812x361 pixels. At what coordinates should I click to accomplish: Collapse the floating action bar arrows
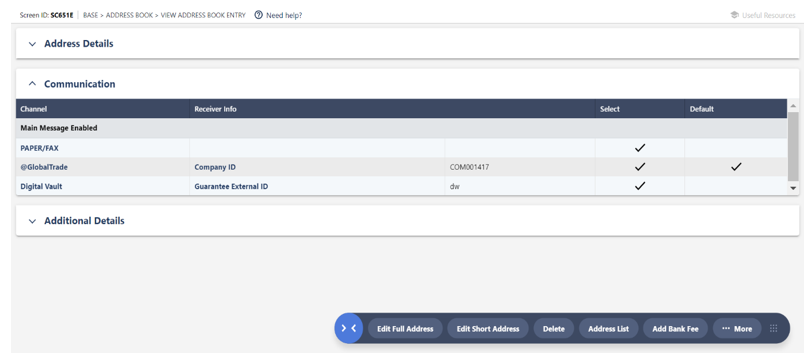(349, 328)
